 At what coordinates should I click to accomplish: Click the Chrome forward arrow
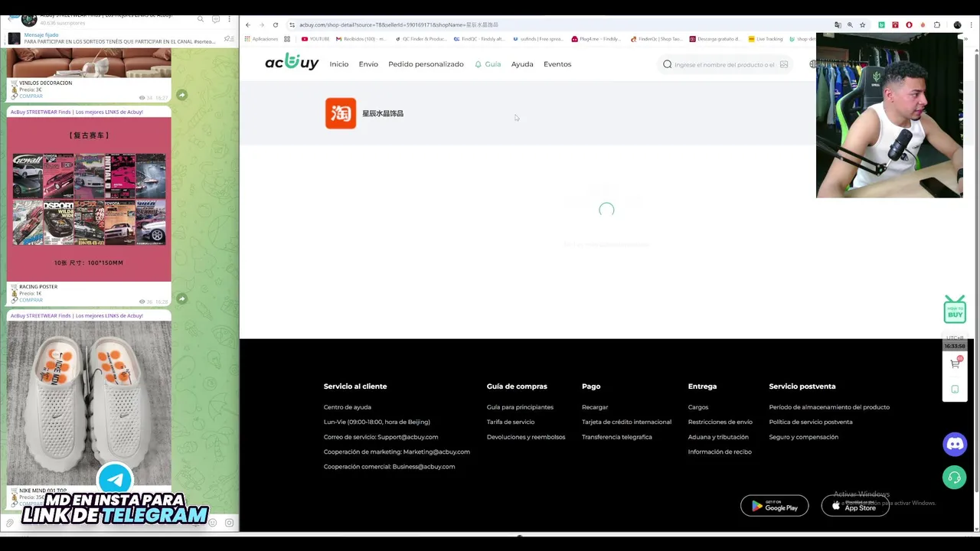[x=261, y=24]
